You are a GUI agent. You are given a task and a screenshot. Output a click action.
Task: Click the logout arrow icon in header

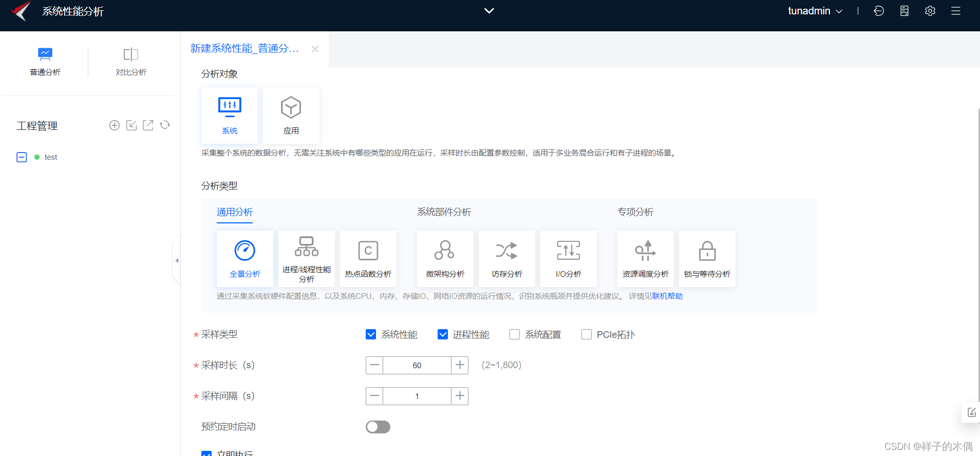[x=879, y=11]
